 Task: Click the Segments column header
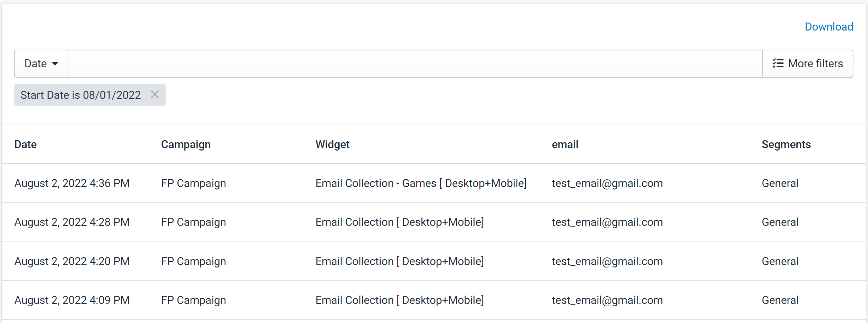click(786, 144)
